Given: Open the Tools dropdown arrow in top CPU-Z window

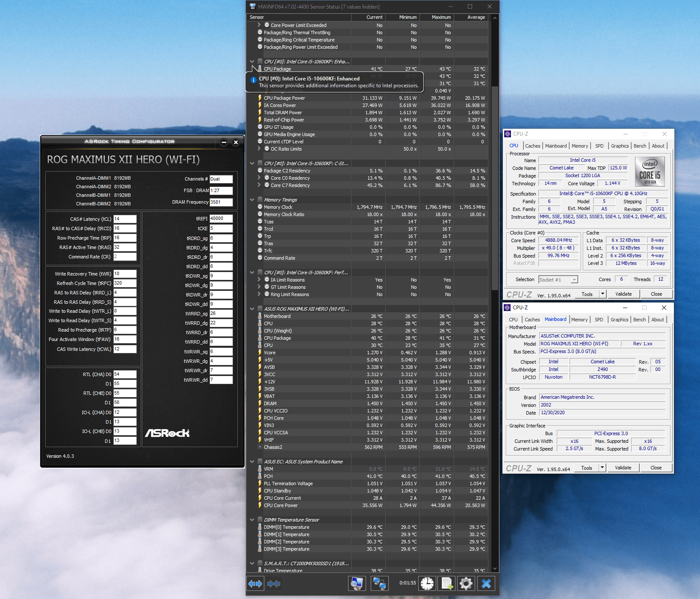Looking at the screenshot, I should coord(603,294).
